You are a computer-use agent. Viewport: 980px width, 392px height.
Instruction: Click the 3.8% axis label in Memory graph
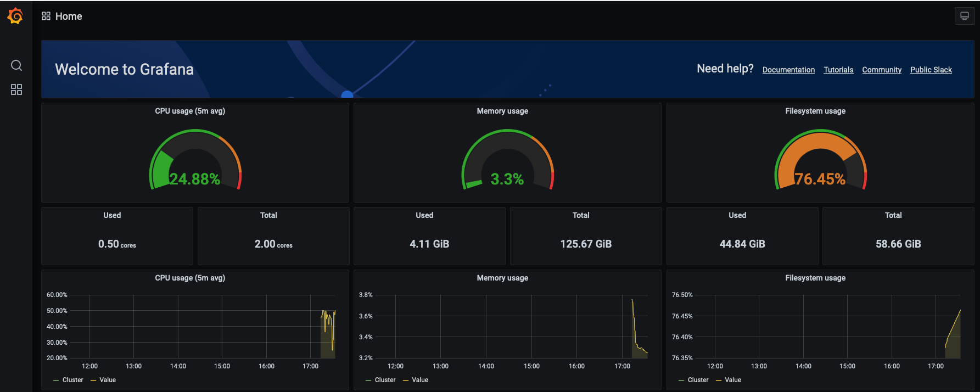pos(366,295)
